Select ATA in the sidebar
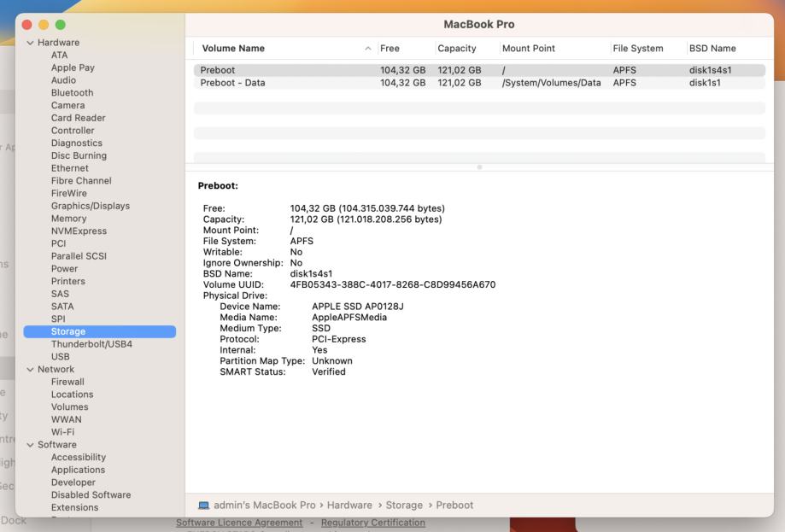 pos(59,55)
